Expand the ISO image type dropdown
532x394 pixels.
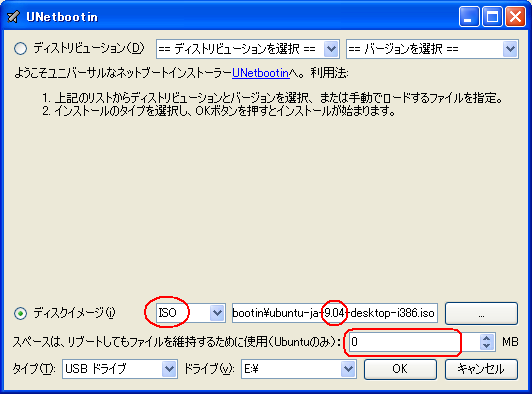coord(191,313)
